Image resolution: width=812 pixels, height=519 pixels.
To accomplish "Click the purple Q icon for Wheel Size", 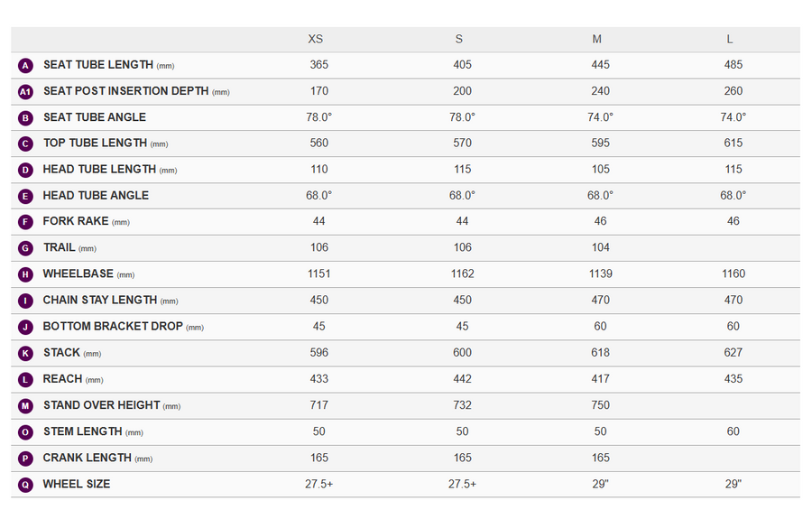I will coord(25,485).
